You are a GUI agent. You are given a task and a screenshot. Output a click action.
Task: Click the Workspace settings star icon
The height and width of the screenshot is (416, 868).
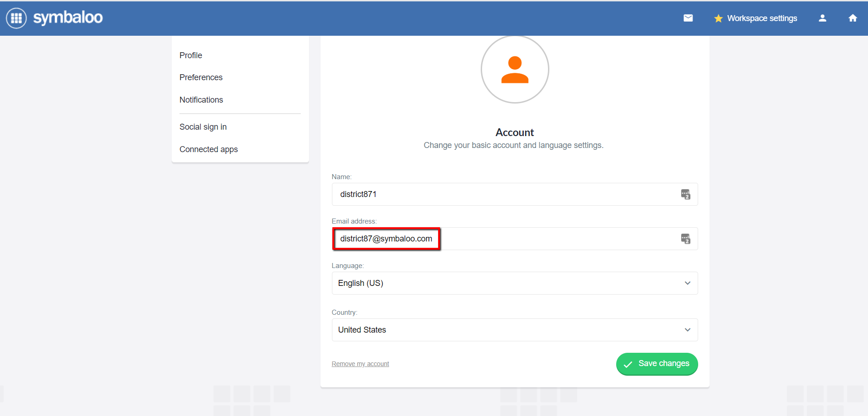[718, 18]
